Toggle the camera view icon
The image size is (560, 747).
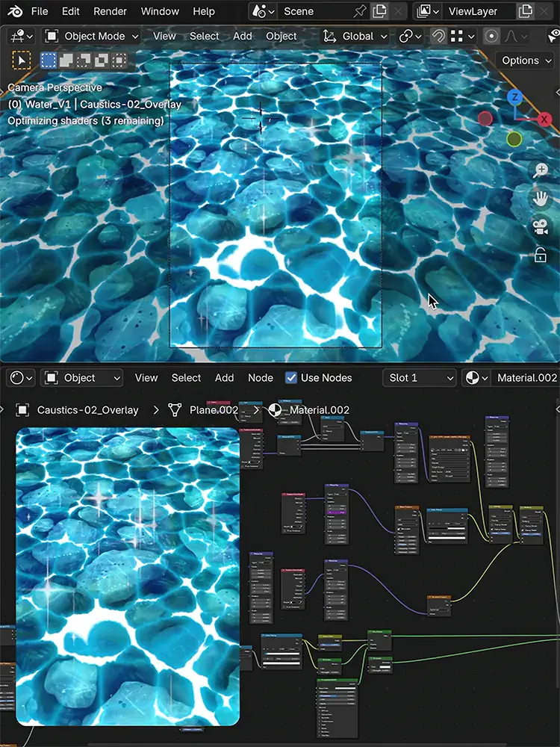pos(541,227)
